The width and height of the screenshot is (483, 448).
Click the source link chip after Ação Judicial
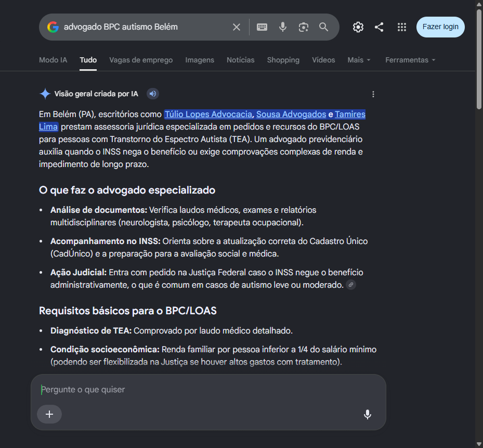[x=351, y=285]
